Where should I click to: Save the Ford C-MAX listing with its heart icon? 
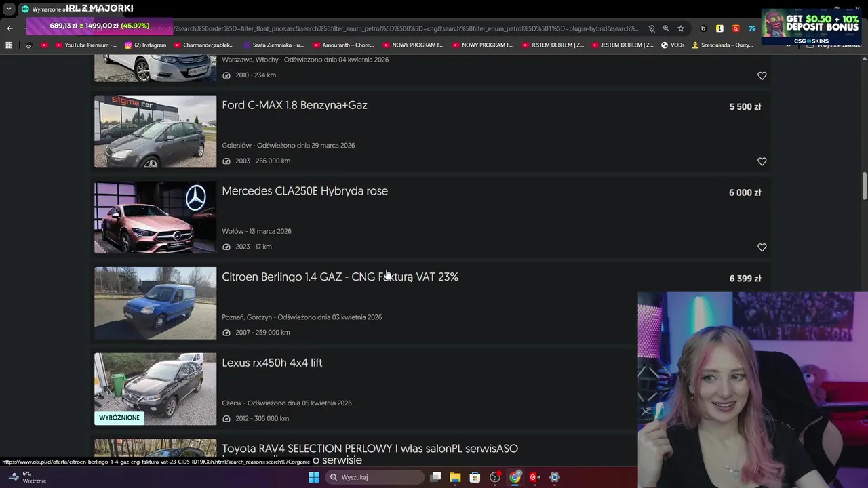coord(762,161)
